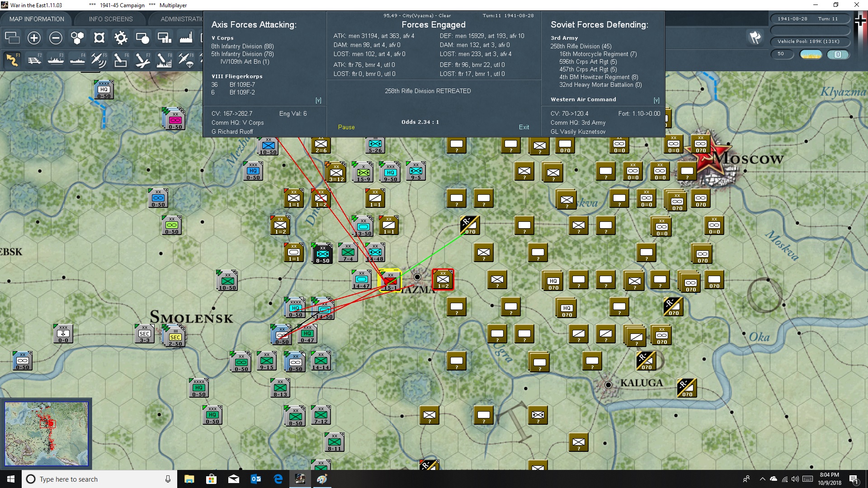
Task: Expand Axis forces details [v] toggle
Action: pyautogui.click(x=318, y=100)
